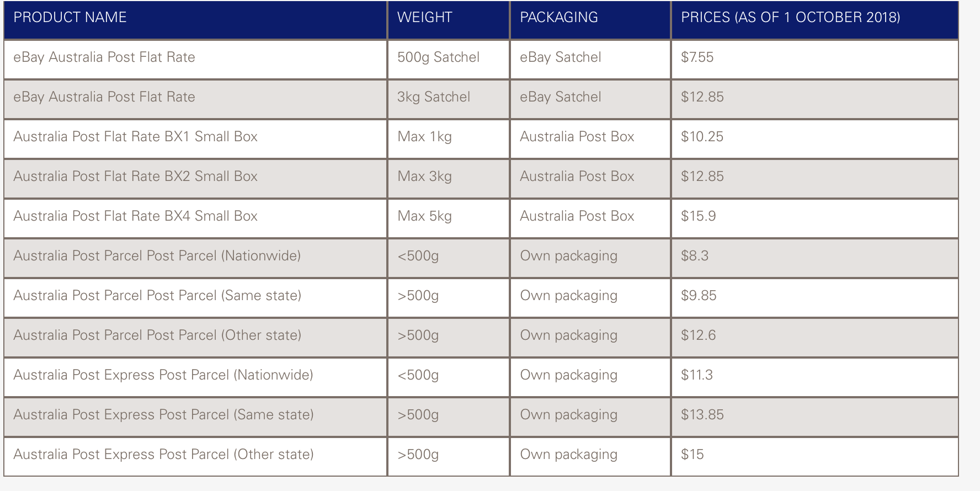Click the PRODUCT NAME column header
This screenshot has height=491, width=980.
pyautogui.click(x=70, y=18)
